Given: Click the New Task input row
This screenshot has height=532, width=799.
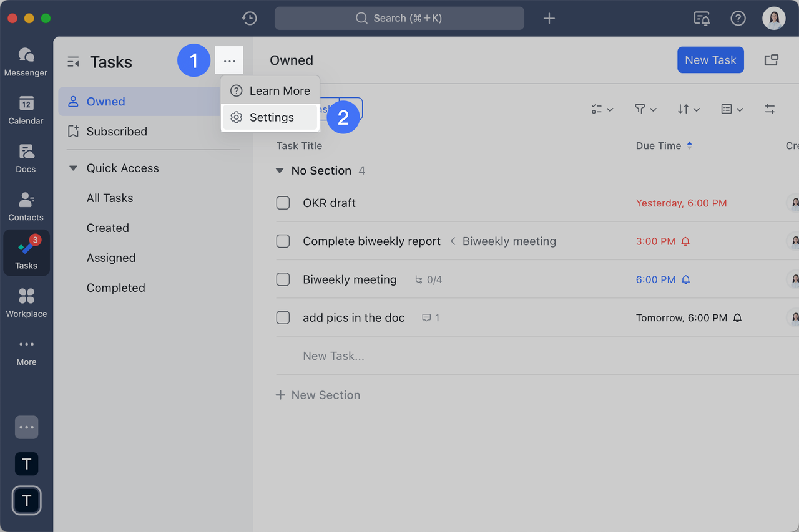Looking at the screenshot, I should pyautogui.click(x=334, y=355).
